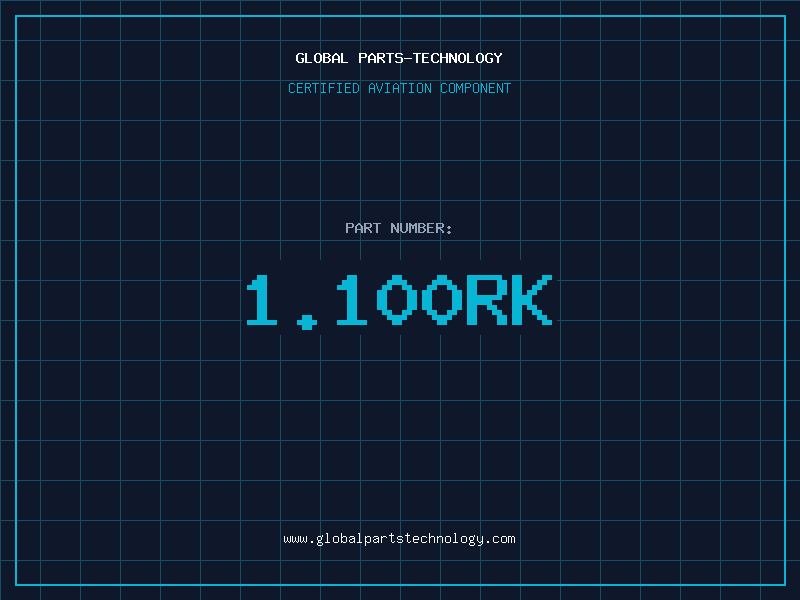800x600 pixels.
Task: Click the PART NUMBER: label
Action: tap(399, 228)
